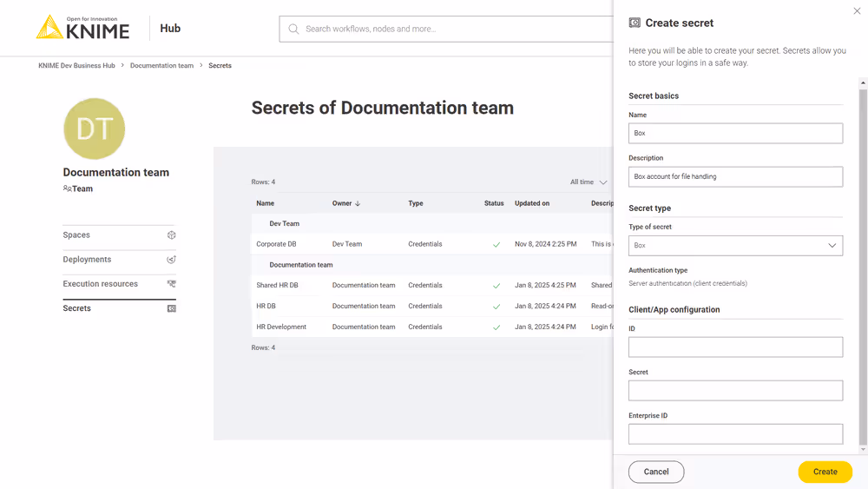
Task: Open the Spaces section
Action: pos(120,235)
